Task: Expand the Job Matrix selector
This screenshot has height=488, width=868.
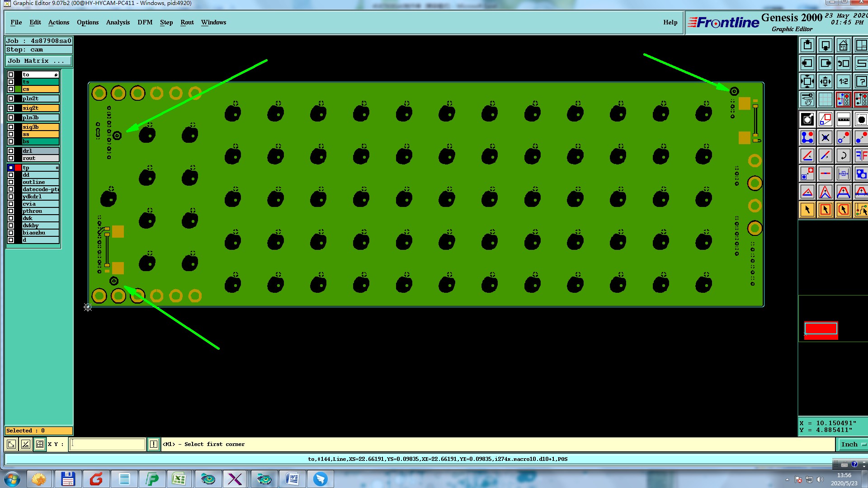Action: (38, 61)
